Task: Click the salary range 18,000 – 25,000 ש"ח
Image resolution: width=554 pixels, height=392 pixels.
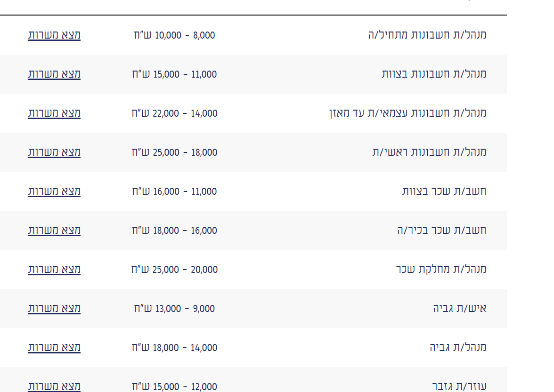Action: 174,152
